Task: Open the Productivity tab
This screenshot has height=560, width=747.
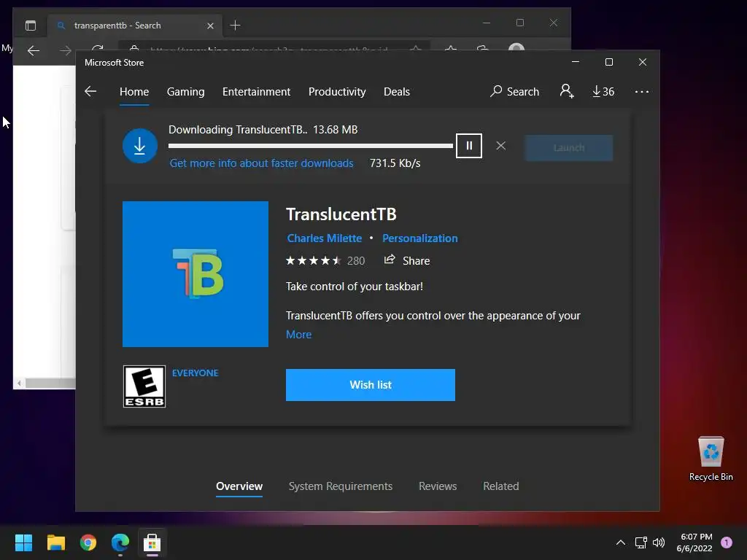Action: click(337, 91)
